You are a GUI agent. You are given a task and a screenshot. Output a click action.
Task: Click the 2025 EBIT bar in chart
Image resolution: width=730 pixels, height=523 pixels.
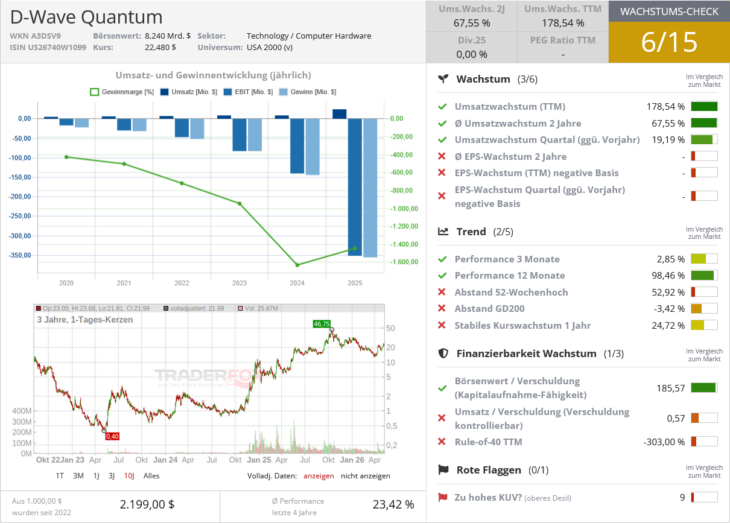[355, 187]
